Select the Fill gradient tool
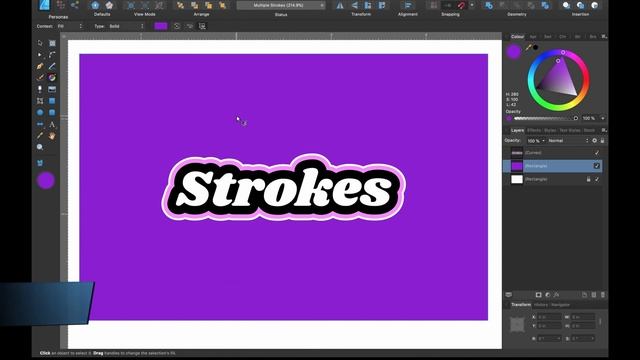Screen dimensions: 640x360 click(52, 77)
